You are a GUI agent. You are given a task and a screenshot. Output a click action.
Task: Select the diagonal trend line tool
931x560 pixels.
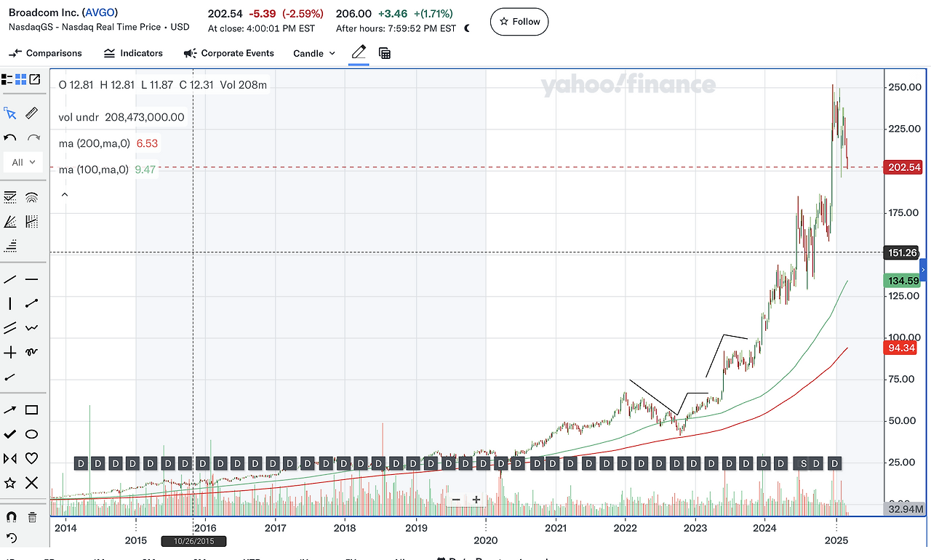[10, 279]
